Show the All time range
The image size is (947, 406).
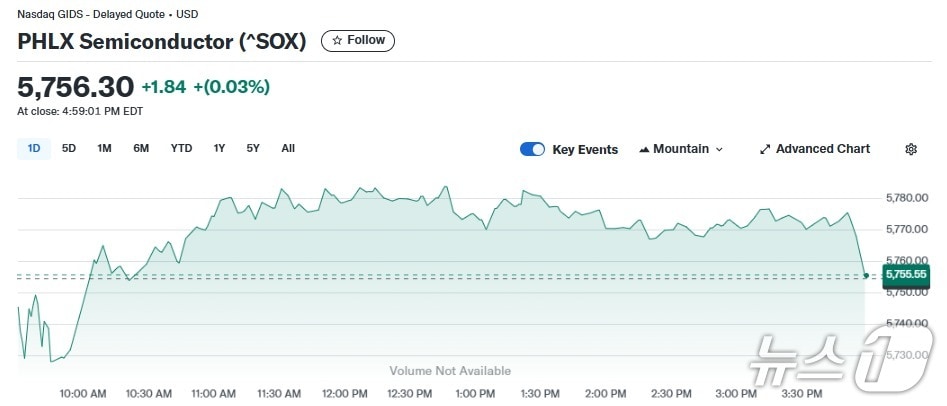point(288,149)
